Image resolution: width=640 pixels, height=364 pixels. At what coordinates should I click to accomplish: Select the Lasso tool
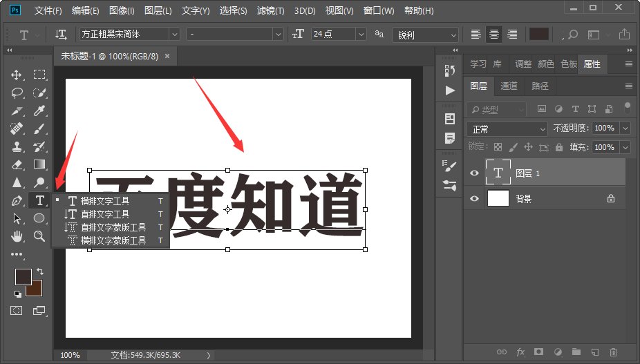point(17,93)
